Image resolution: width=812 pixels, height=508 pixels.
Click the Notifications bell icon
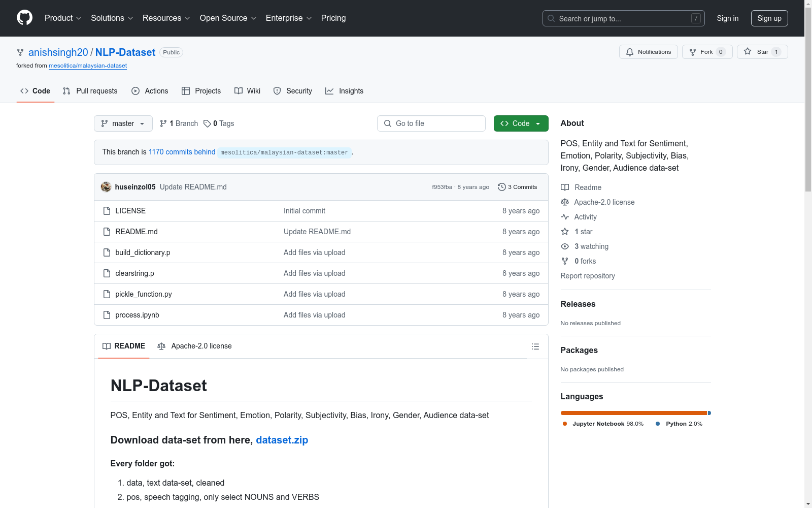pyautogui.click(x=630, y=52)
